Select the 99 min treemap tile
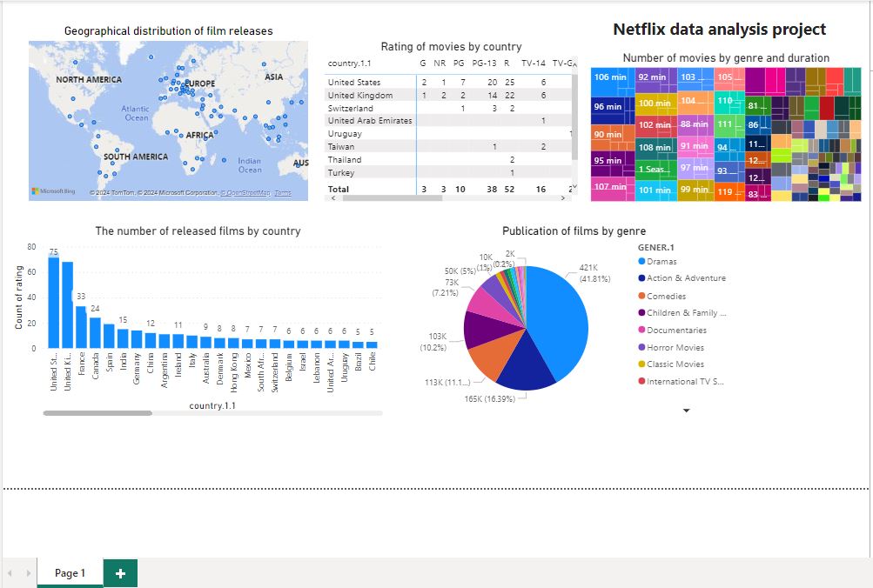This screenshot has height=588, width=873. (695, 190)
